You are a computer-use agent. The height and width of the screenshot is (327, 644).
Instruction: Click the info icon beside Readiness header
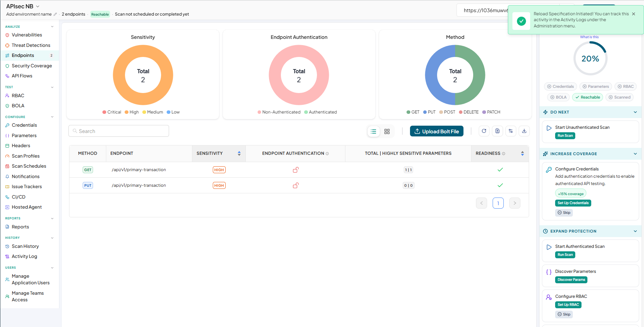point(504,153)
